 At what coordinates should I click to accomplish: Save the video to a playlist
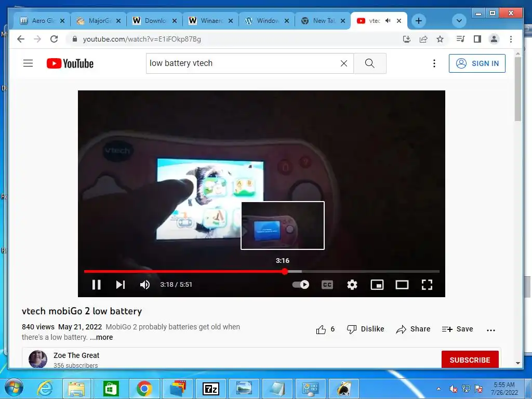tap(457, 329)
